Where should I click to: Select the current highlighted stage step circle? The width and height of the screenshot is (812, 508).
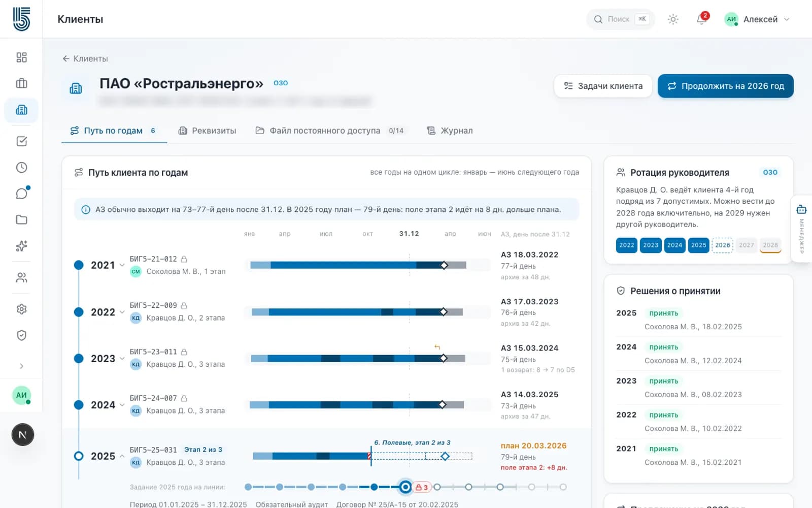click(405, 487)
